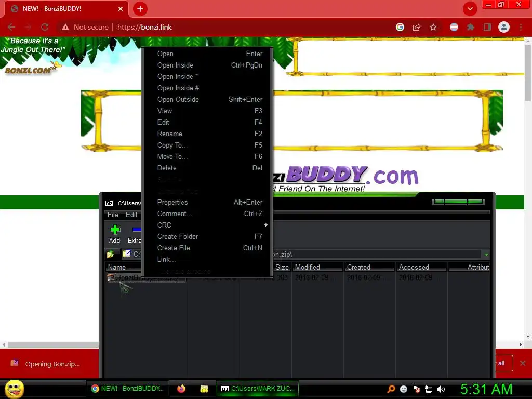
Task: Expand the 7-Zip address path dropdown
Action: [486, 255]
